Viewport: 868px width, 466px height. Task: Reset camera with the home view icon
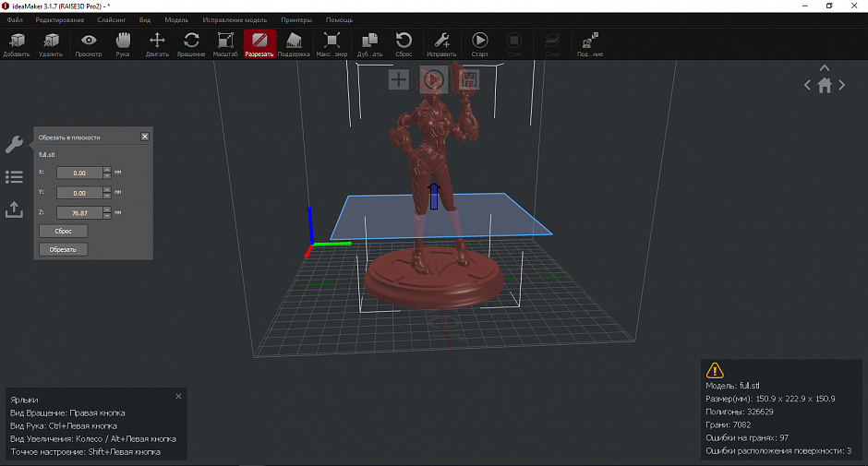point(825,85)
